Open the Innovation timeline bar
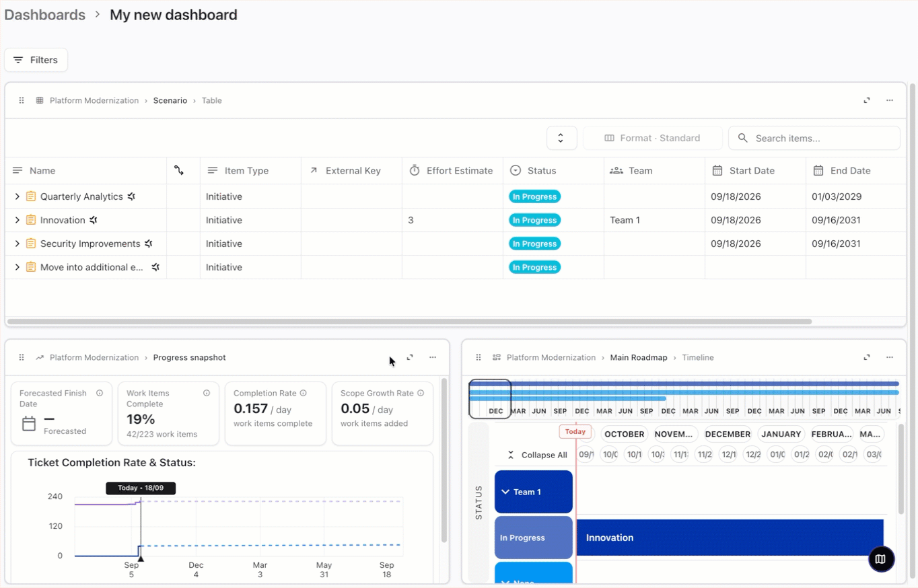Image resolution: width=918 pixels, height=588 pixels. (x=730, y=538)
